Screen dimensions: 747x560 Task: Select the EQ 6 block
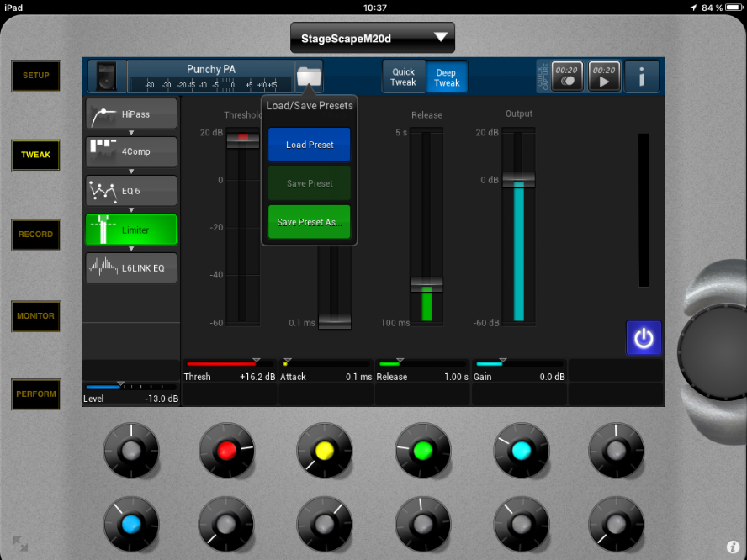[x=131, y=191]
